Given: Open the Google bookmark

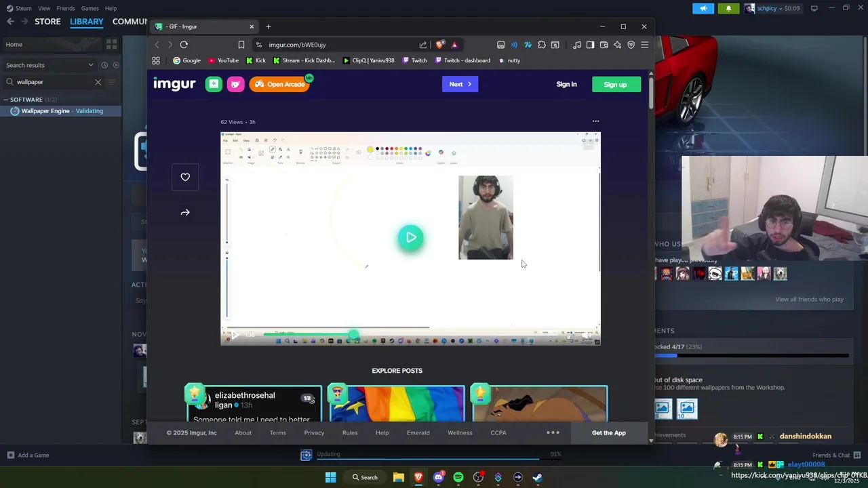Looking at the screenshot, I should coord(186,60).
